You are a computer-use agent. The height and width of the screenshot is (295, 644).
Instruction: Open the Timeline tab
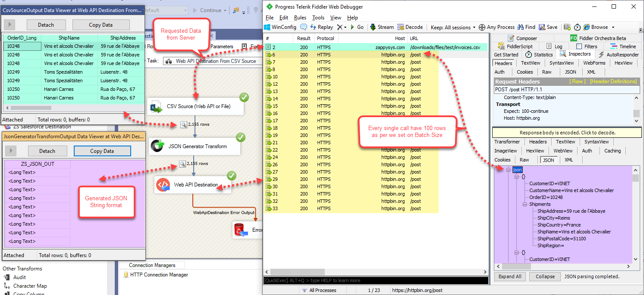click(623, 47)
